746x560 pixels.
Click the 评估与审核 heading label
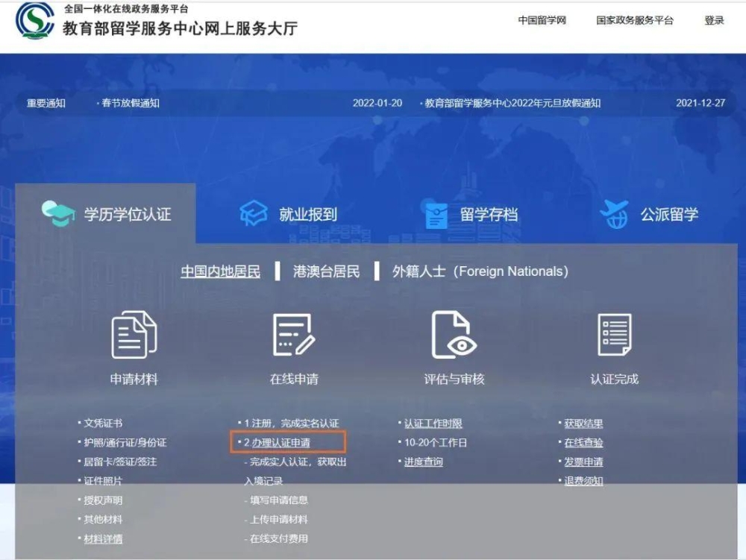tap(454, 380)
